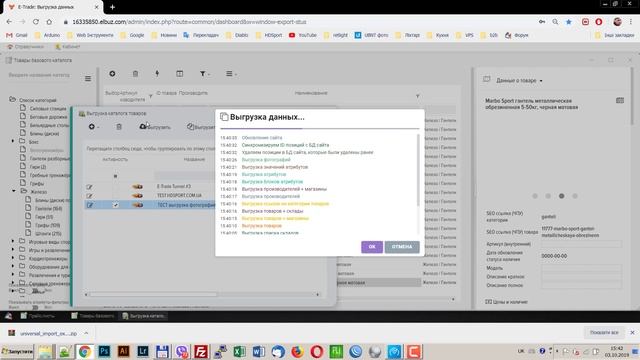
Task: Confirm with the purple OK button
Action: [372, 247]
